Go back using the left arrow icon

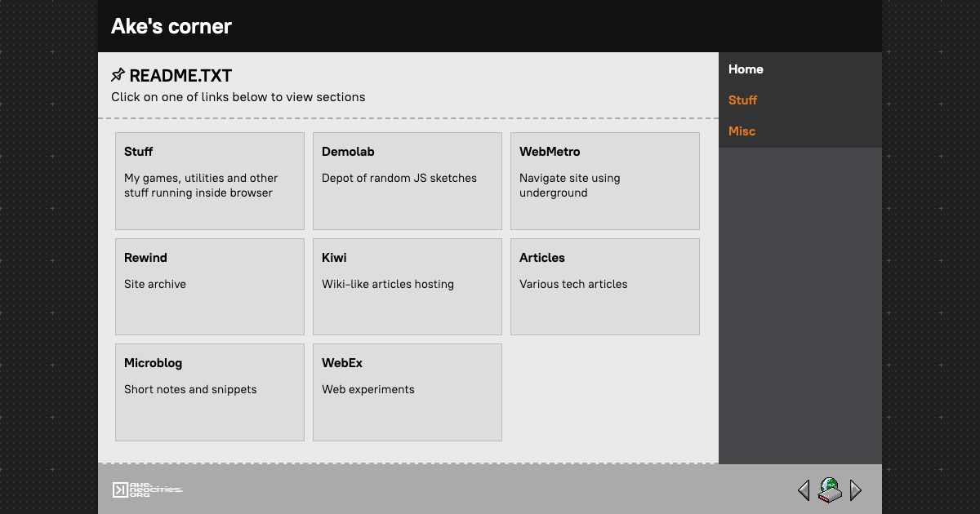click(804, 490)
